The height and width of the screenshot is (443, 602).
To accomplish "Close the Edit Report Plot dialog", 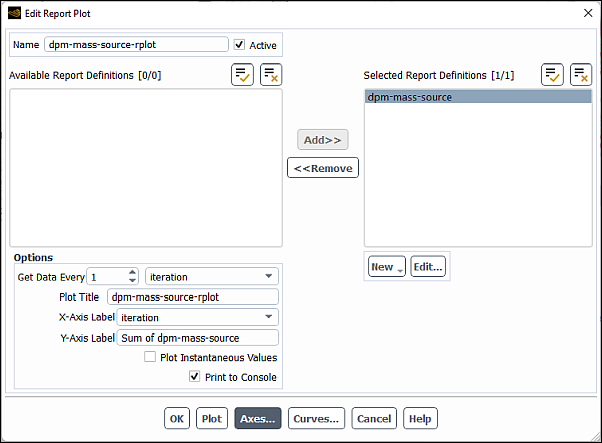I will click(588, 13).
